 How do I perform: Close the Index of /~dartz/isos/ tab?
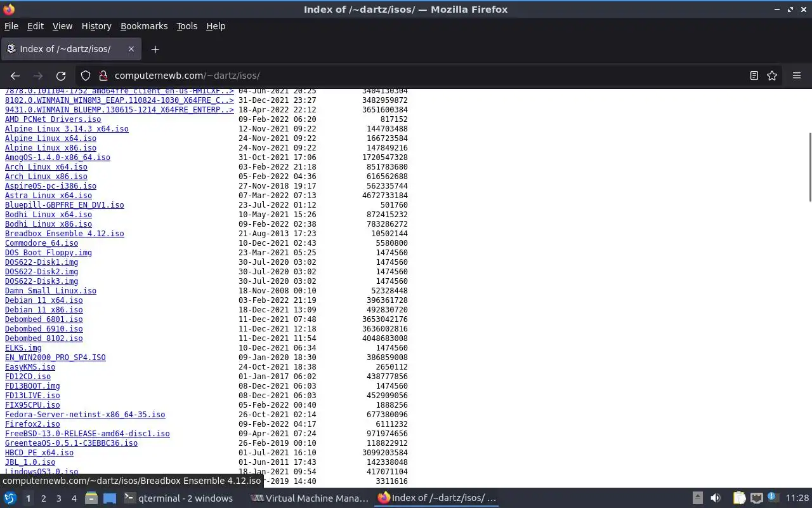(131, 49)
